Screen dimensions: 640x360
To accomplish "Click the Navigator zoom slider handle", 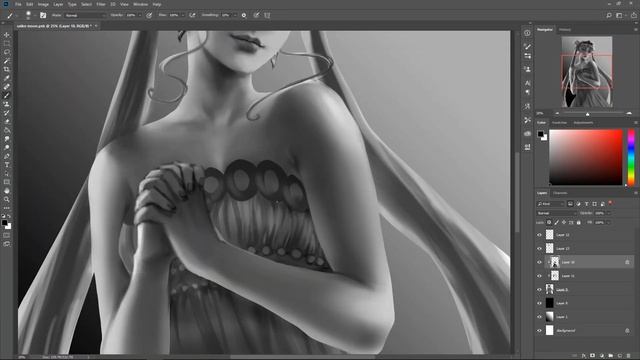I will (x=587, y=114).
